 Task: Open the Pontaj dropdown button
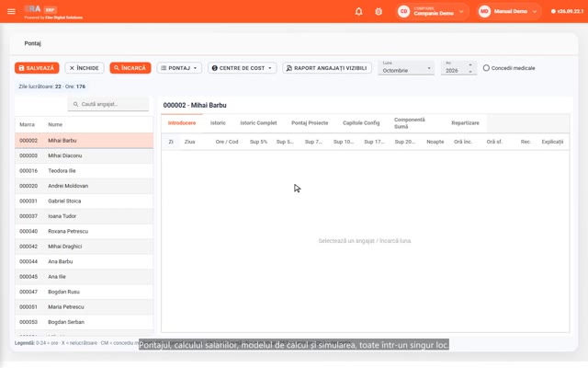tap(179, 68)
